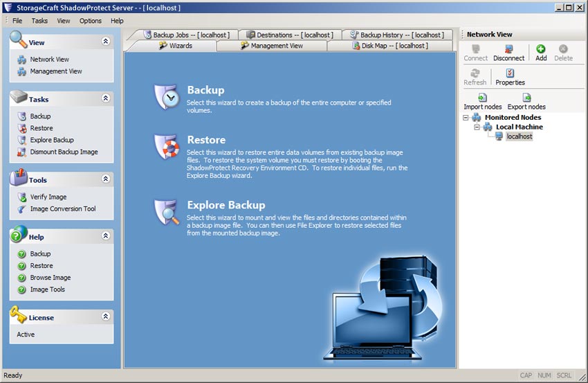Click the Delete node toolbar icon
Screen dimensions: 588x383
(x=563, y=48)
